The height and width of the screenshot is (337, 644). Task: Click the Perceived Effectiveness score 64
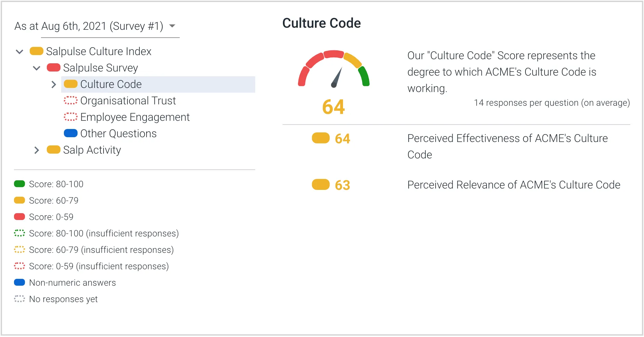point(342,139)
